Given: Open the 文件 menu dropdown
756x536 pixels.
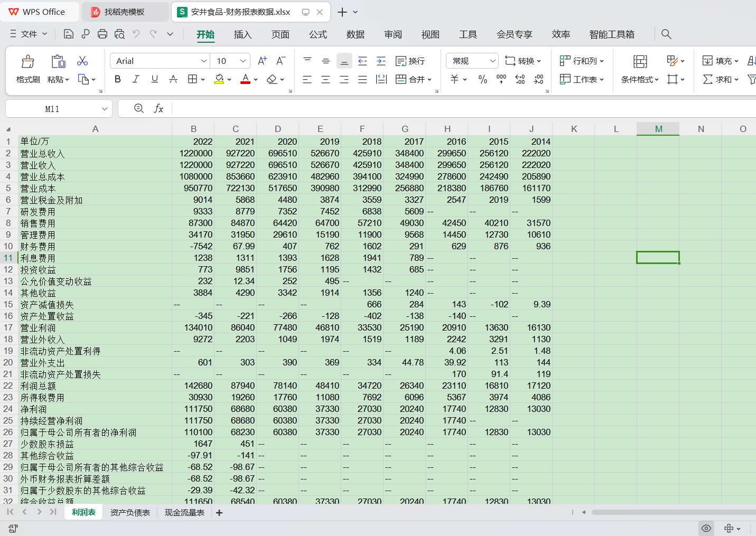Looking at the screenshot, I should point(29,34).
